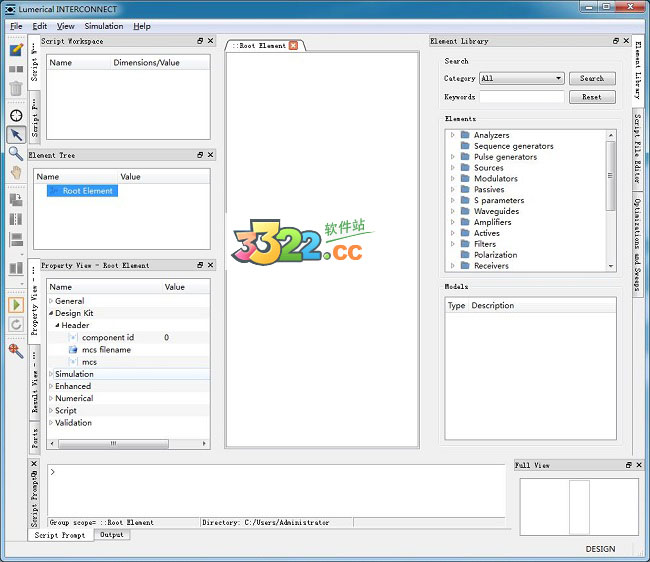Select the crosshair target tool
The image size is (650, 562).
[16, 115]
